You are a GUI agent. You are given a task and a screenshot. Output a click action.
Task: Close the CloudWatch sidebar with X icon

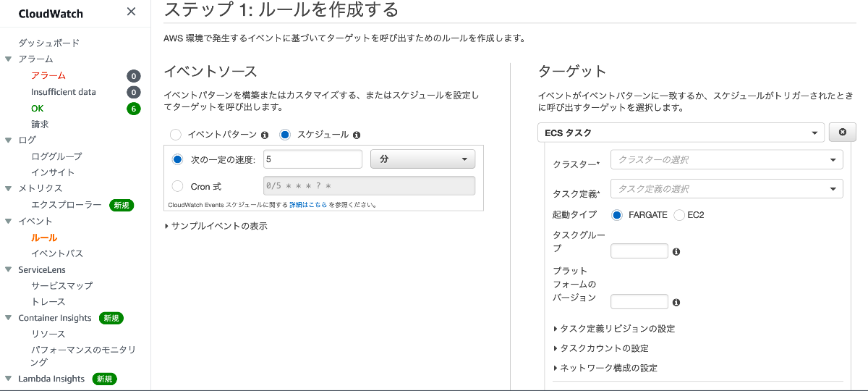point(131,12)
